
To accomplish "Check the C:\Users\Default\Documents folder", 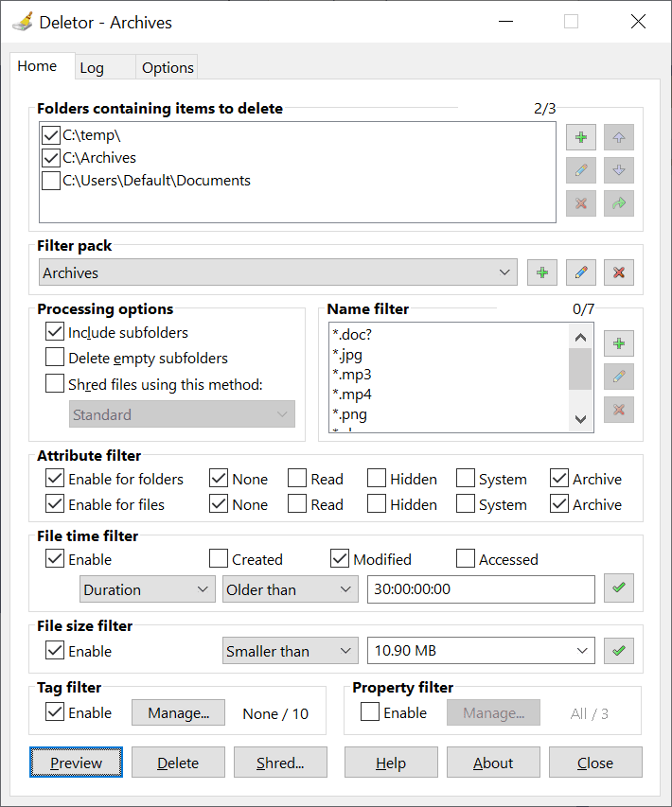I will click(51, 180).
